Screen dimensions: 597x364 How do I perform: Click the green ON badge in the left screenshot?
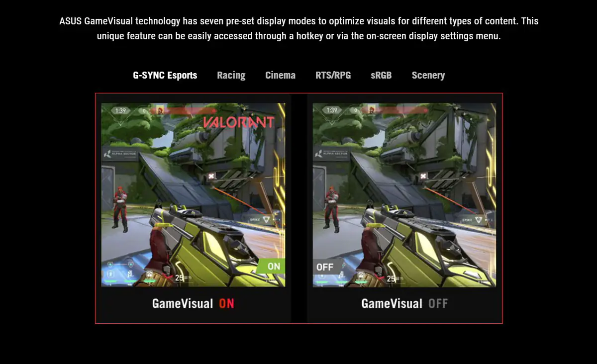click(x=271, y=266)
